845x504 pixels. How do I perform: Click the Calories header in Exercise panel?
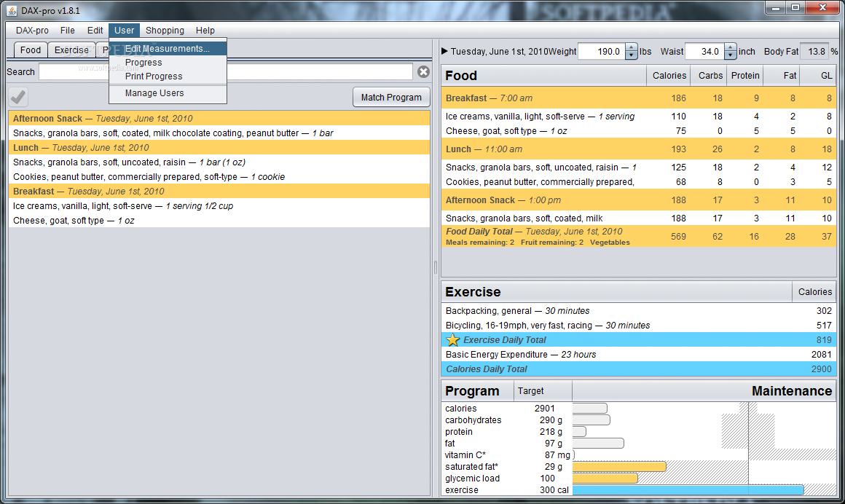pyautogui.click(x=814, y=291)
